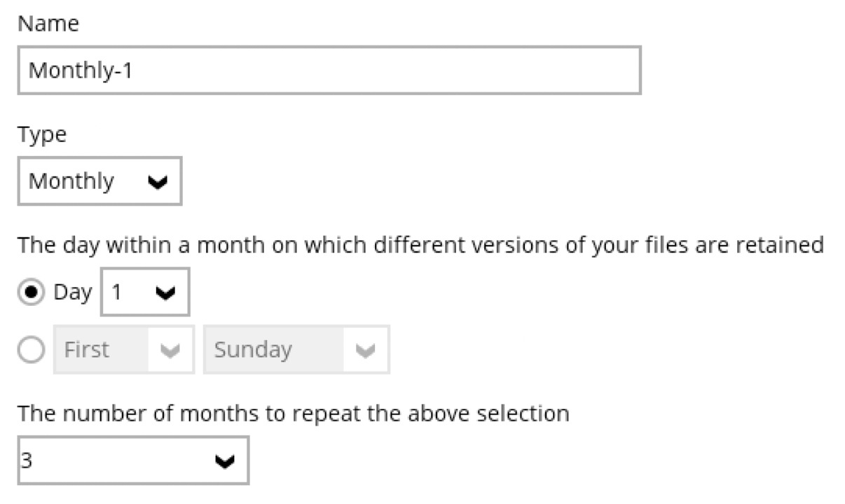Click the 'Type' field label

42,134
